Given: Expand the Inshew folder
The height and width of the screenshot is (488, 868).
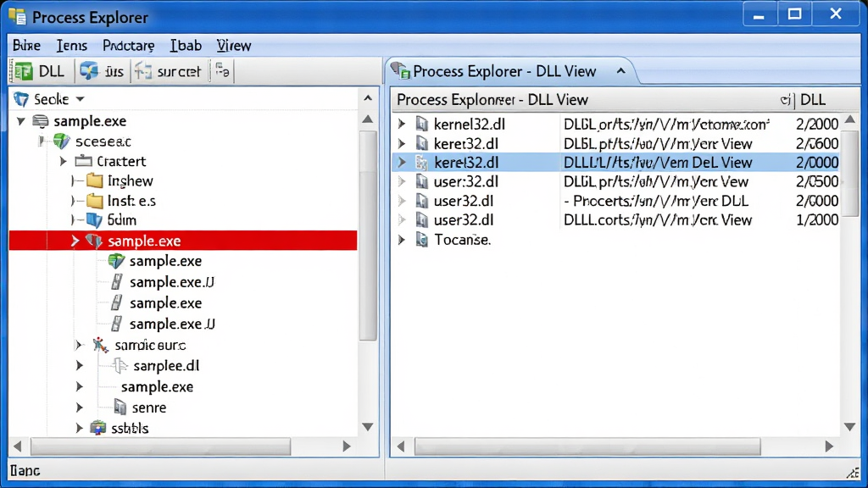Looking at the screenshot, I should (x=74, y=180).
